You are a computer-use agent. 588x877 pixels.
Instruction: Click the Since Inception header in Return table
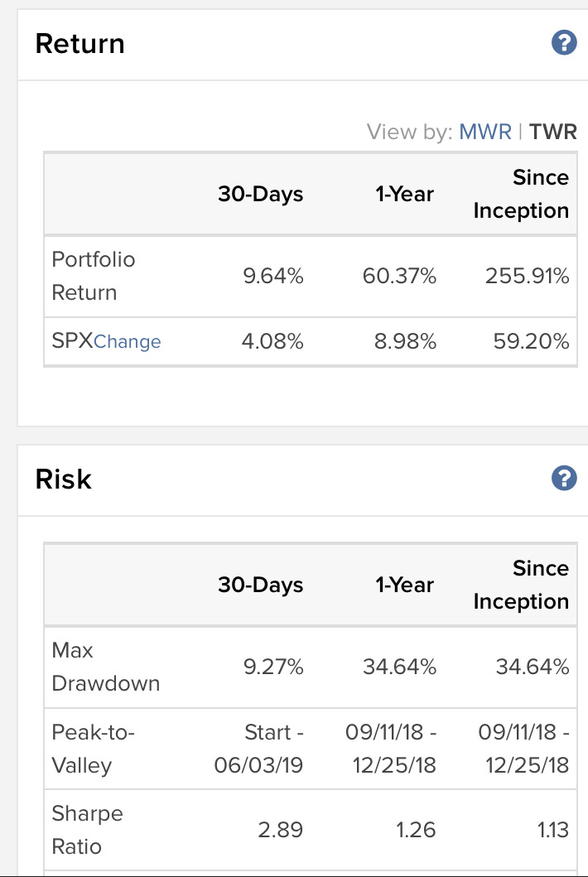[x=522, y=194]
